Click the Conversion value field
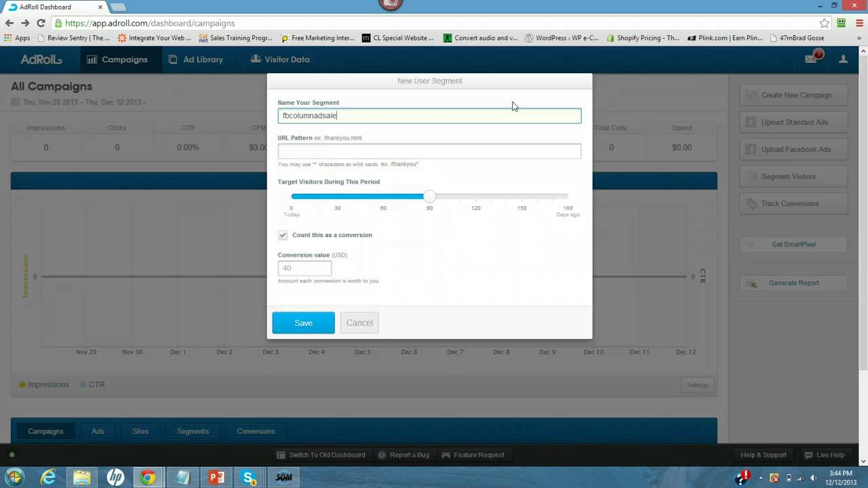The width and height of the screenshot is (868, 488). 304,268
